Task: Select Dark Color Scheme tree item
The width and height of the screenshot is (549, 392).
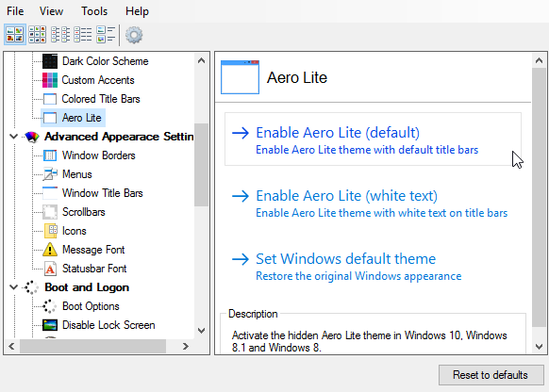Action: [x=105, y=61]
